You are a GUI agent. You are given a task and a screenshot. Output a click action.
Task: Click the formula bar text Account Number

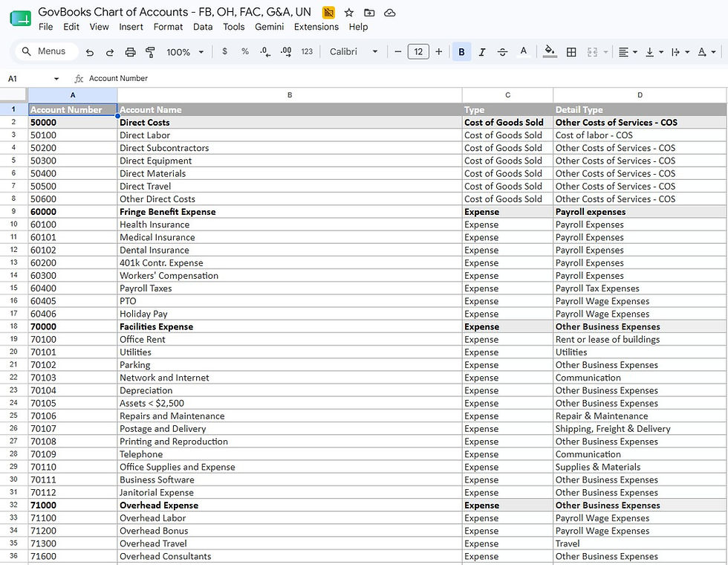point(118,79)
